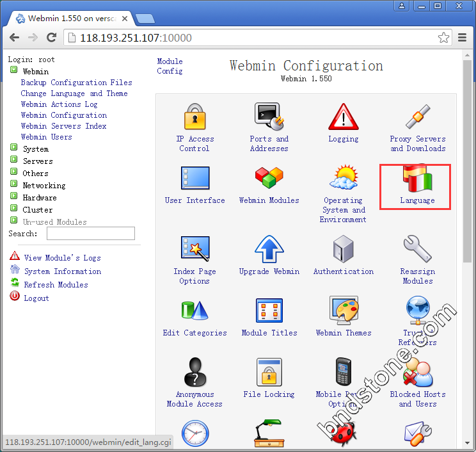
Task: Expand the Servers category
Action: click(13, 159)
